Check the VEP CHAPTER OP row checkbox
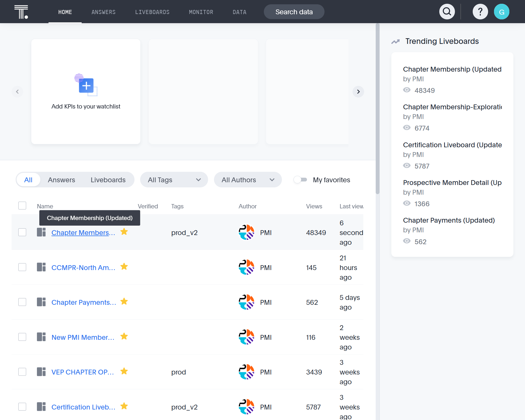 tap(22, 372)
